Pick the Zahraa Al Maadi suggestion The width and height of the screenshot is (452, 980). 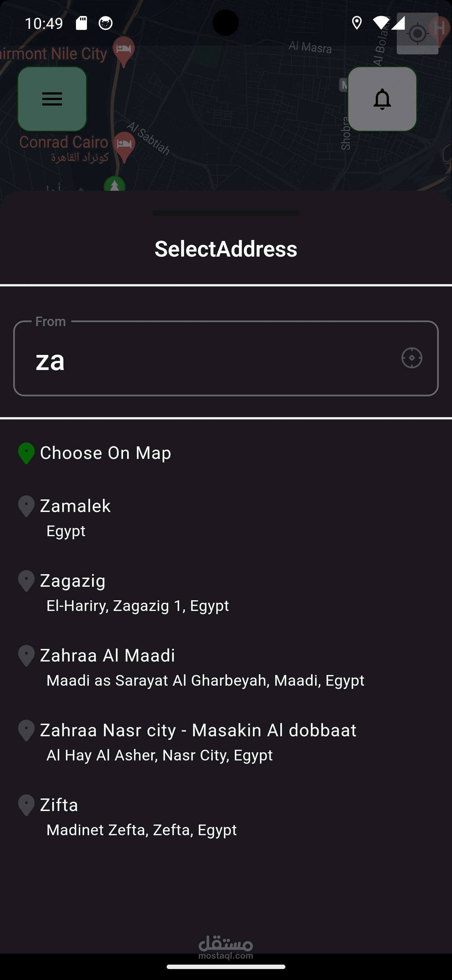[x=202, y=667]
